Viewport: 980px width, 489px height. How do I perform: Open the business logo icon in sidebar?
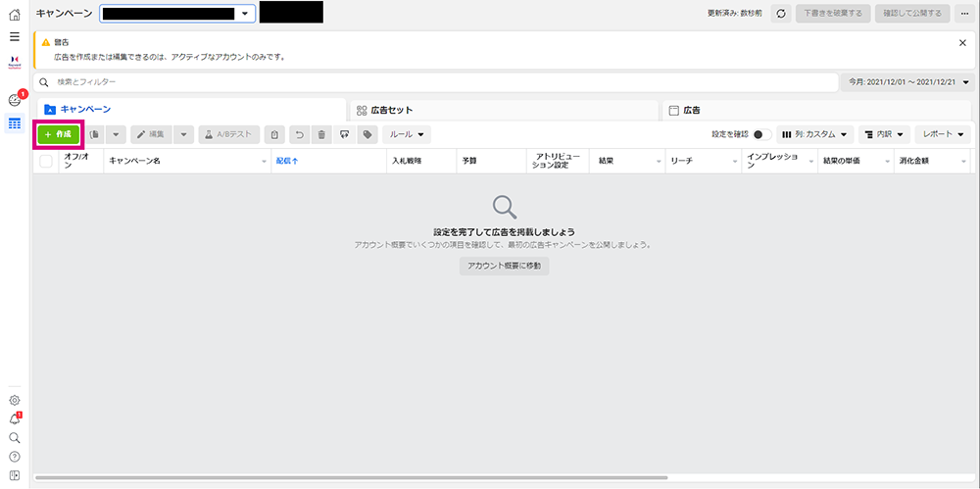[x=15, y=63]
